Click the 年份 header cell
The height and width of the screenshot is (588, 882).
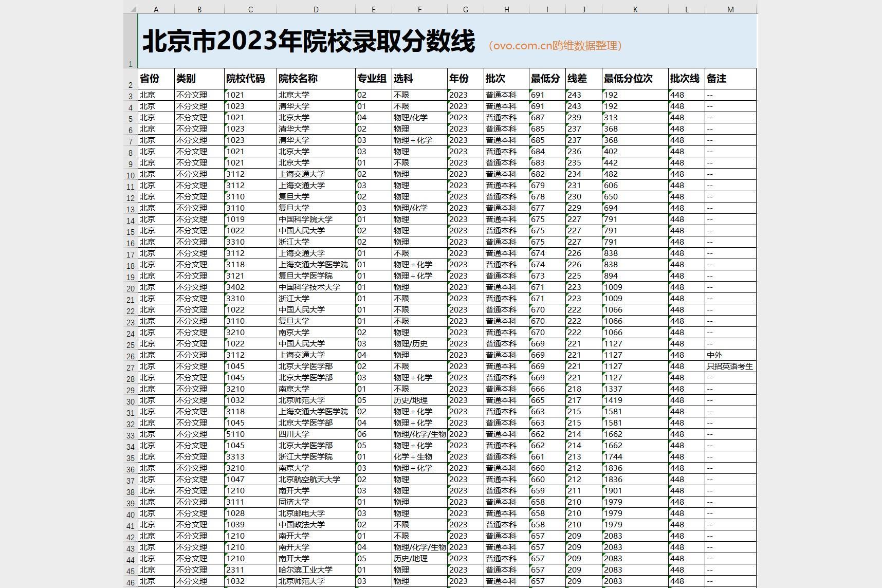tap(466, 79)
